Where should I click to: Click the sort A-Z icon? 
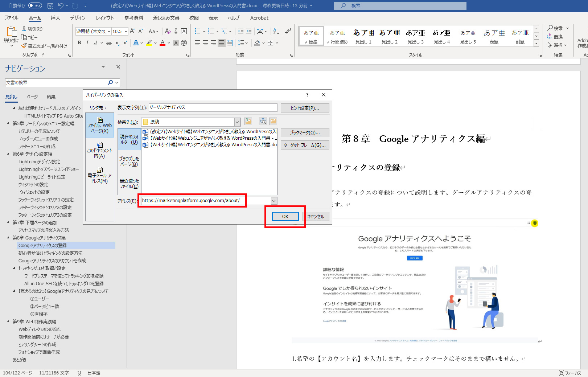pyautogui.click(x=276, y=31)
